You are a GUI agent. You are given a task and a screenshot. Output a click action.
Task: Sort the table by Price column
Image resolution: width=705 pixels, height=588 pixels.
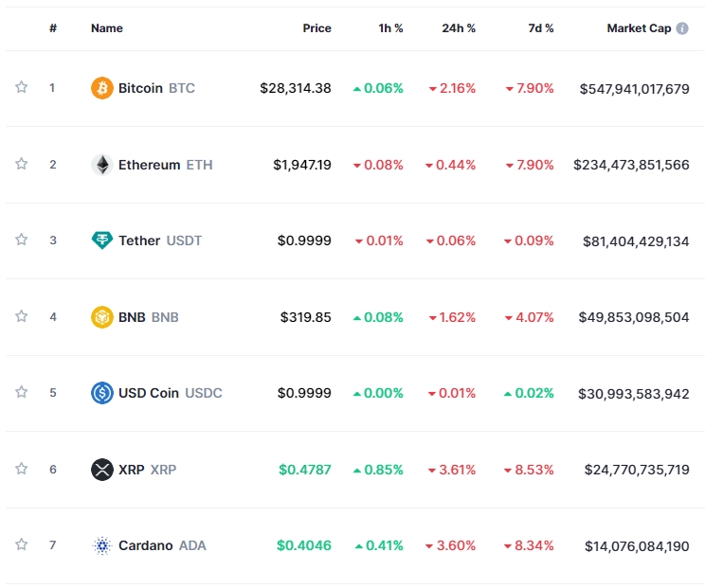[x=316, y=28]
